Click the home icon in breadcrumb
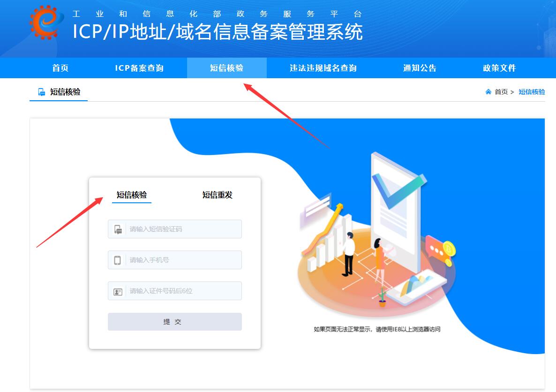 [488, 92]
